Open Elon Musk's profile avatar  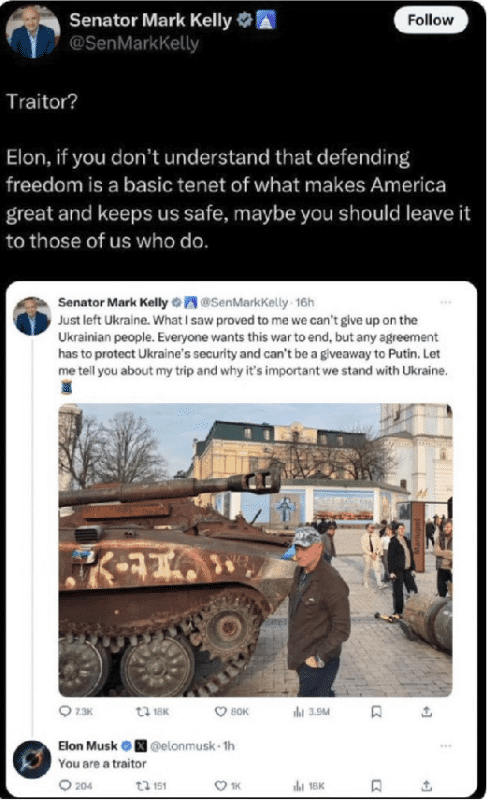(x=32, y=759)
